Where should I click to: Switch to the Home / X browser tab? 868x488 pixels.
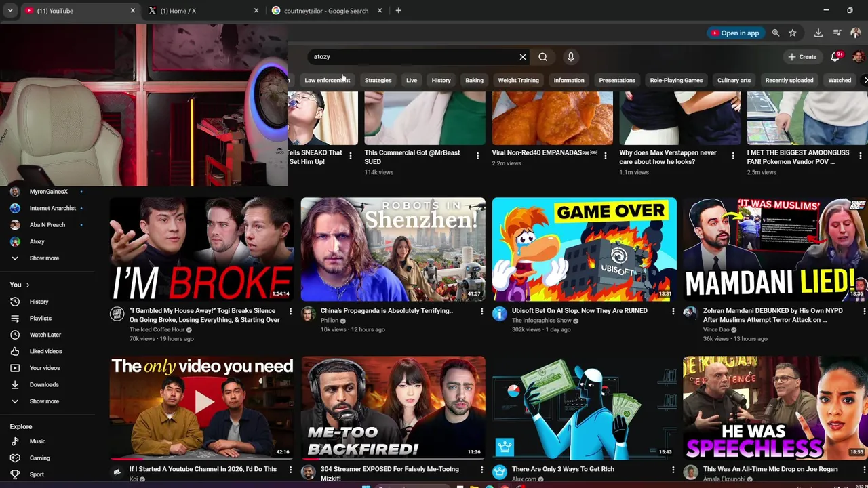203,11
